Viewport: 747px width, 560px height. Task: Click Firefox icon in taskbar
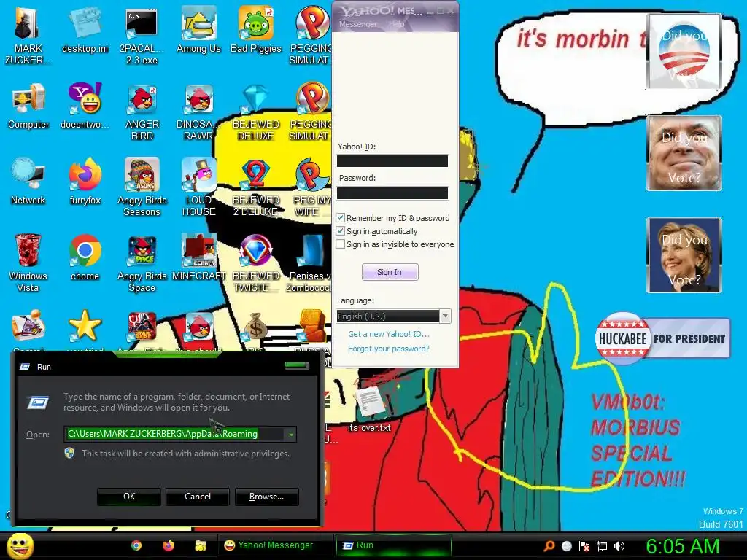point(169,545)
